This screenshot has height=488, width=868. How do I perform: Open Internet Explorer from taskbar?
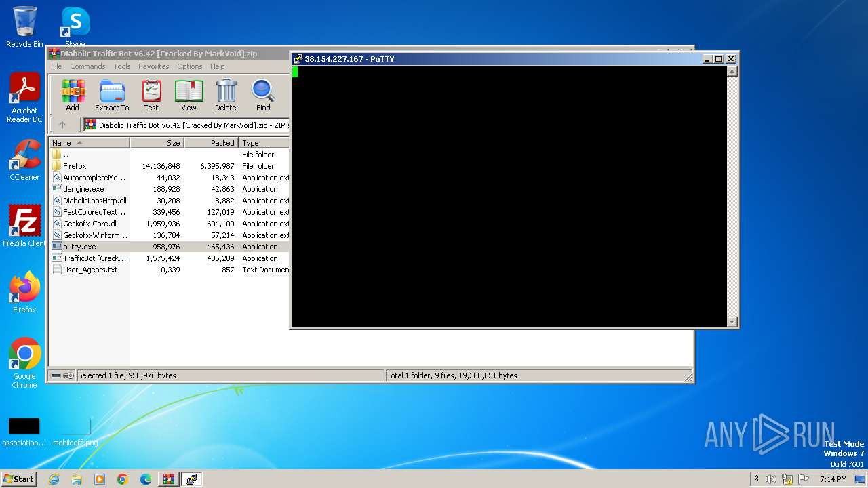pyautogui.click(x=54, y=479)
